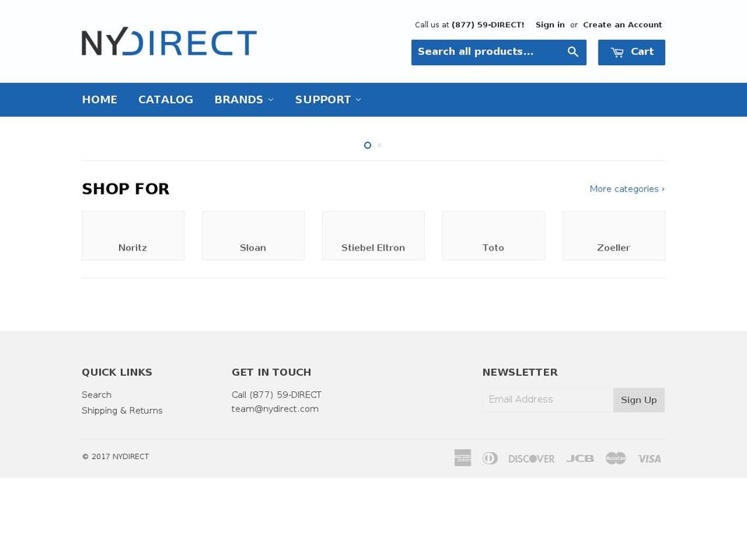Image resolution: width=747 pixels, height=560 pixels.
Task: Click the search magnifier icon
Action: pos(573,52)
